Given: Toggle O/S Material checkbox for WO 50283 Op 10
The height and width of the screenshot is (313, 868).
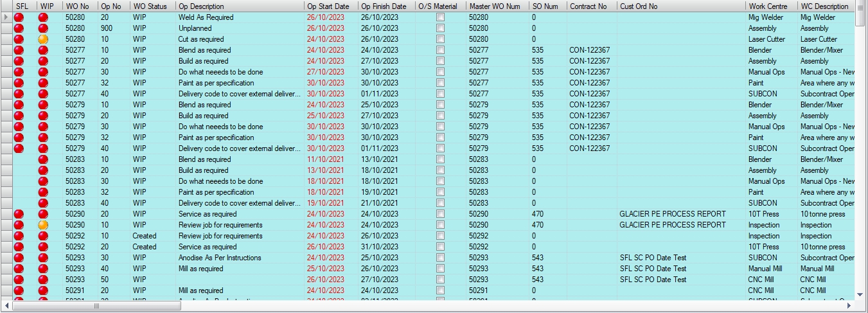Looking at the screenshot, I should [440, 159].
